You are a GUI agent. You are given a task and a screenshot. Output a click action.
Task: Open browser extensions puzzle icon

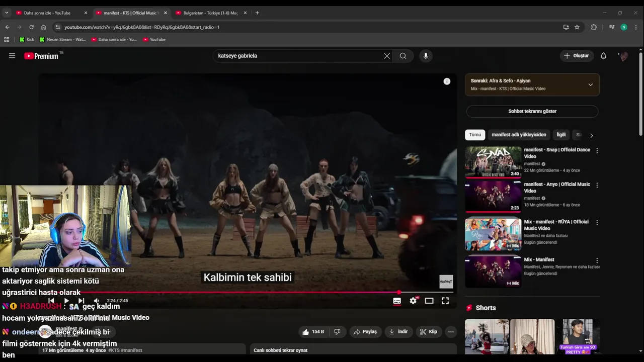point(594,27)
